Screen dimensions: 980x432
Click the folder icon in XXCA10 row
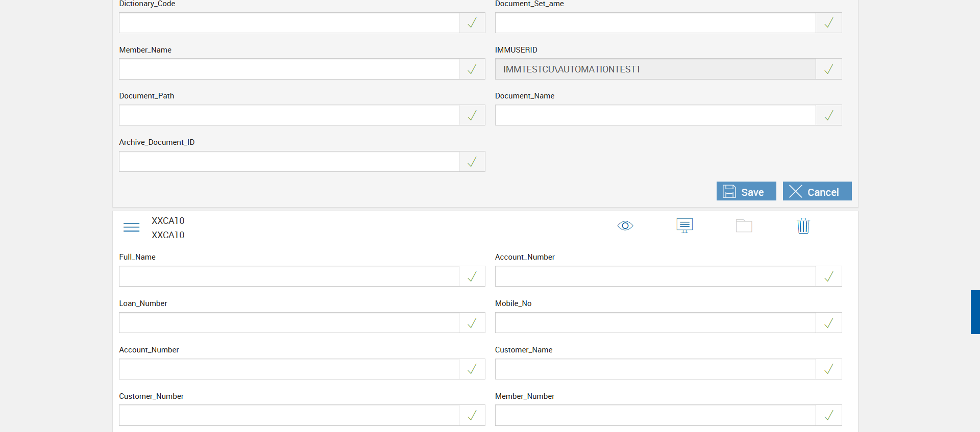(744, 226)
